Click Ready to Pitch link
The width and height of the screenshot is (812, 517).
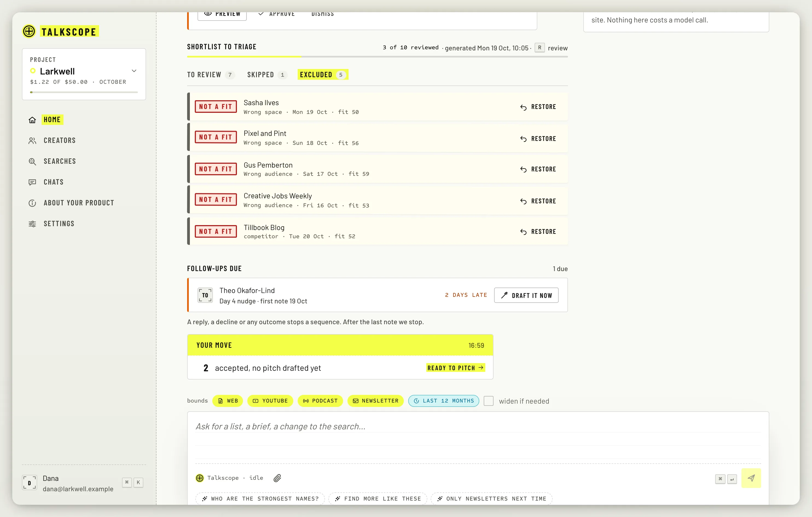[x=456, y=368]
